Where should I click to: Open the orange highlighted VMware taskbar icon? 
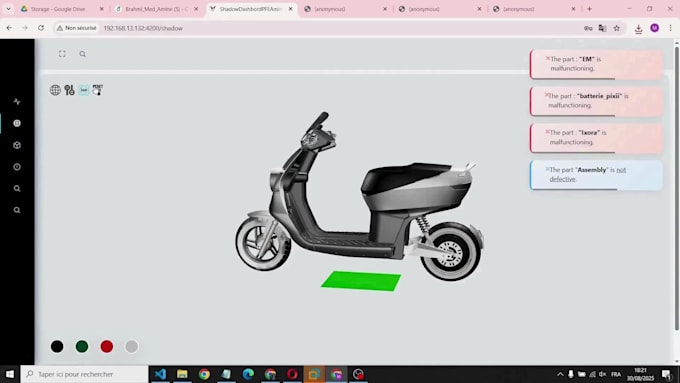(314, 374)
